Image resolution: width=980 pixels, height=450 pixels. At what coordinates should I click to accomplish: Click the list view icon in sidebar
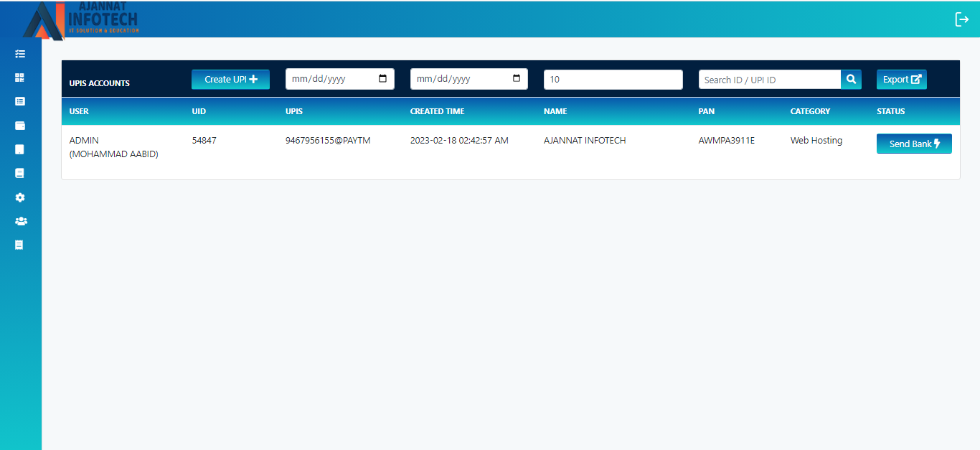(x=20, y=101)
